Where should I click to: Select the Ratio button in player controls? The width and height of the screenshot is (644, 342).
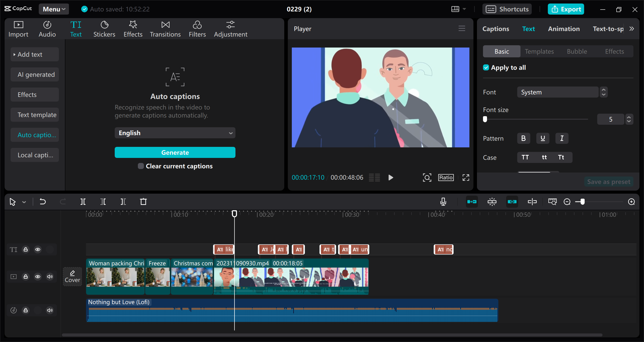click(446, 177)
